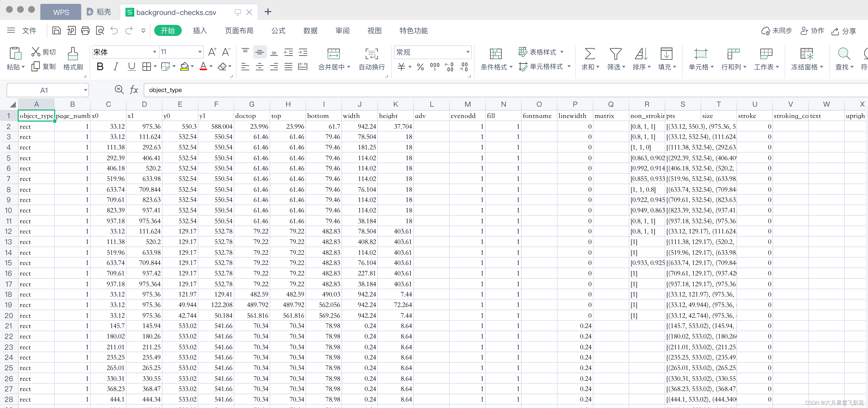
Task: Click the zoom magnifier beside formula bar
Action: click(119, 89)
